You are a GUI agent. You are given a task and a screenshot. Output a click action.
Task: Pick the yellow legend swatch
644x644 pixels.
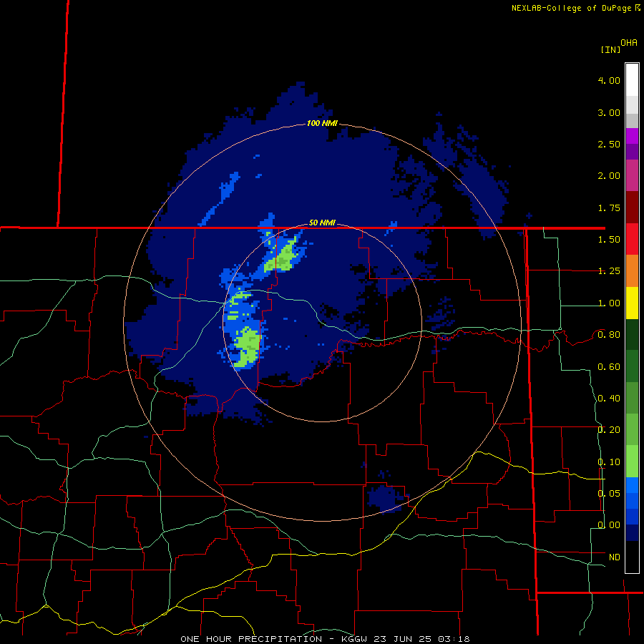(632, 303)
